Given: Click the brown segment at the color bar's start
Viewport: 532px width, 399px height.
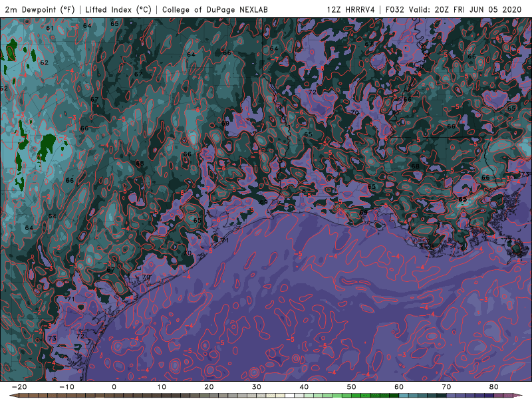Looking at the screenshot, I should click(24, 396).
